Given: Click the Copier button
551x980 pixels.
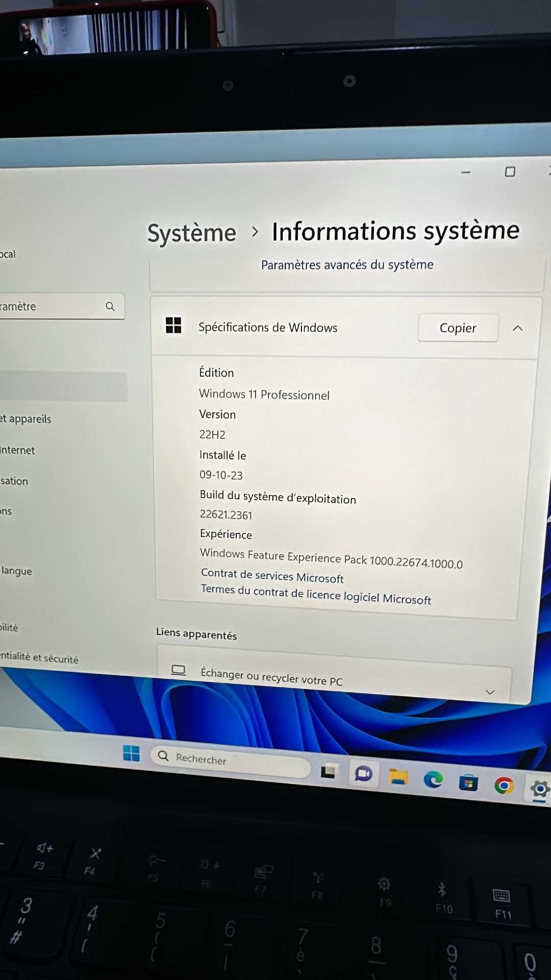Looking at the screenshot, I should point(458,328).
